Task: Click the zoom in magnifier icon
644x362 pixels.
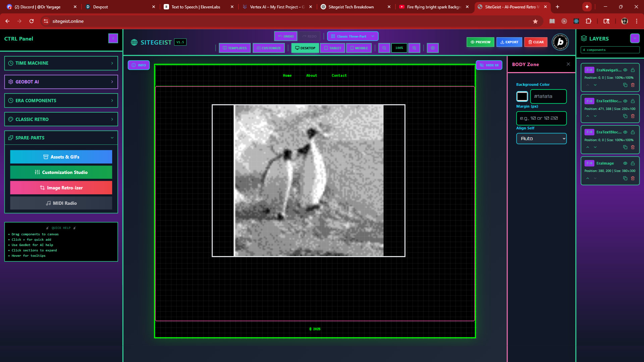Action: tap(414, 48)
